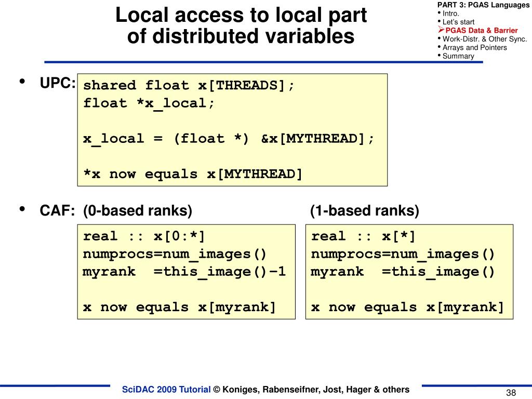Screen dimensions: 532x399
Task: Select x now equals x[myrank] in 1-based box
Action: pyautogui.click(x=407, y=307)
